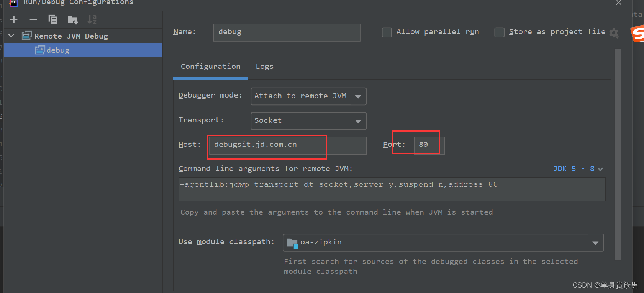This screenshot has height=293, width=644.
Task: Click the IntelliJ logo in title bar
Action: point(14,3)
